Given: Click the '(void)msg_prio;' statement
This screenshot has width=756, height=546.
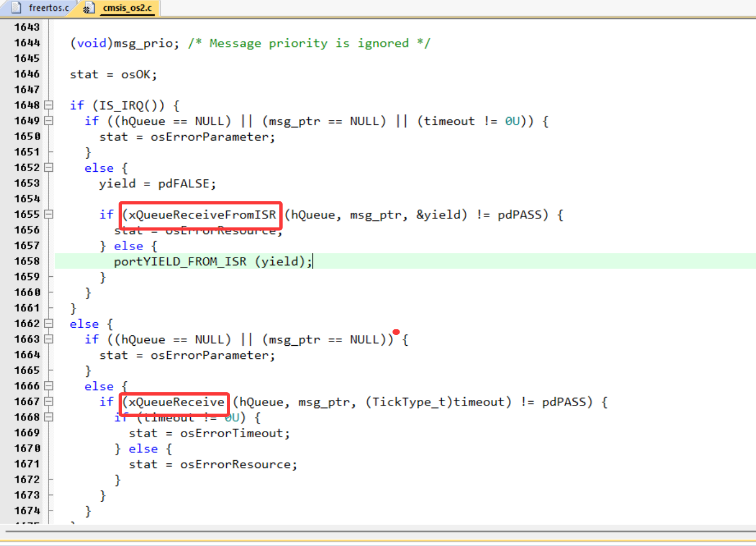Looking at the screenshot, I should point(125,43).
